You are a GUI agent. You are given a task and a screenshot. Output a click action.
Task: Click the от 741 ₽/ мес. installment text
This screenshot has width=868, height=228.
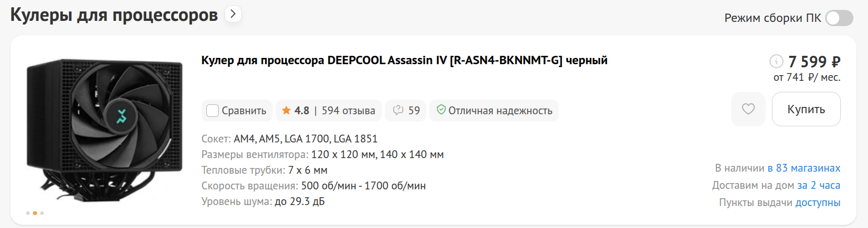[807, 77]
